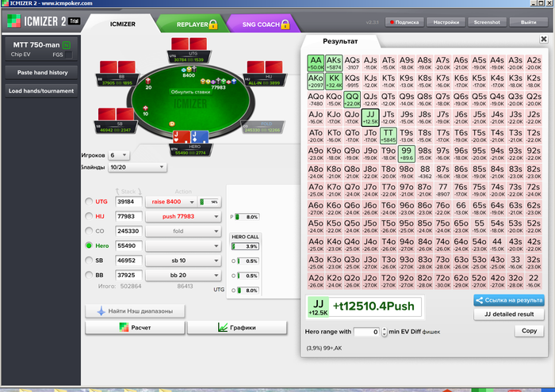Click the star icon on Найти Нэш диапазоны

tap(101, 311)
